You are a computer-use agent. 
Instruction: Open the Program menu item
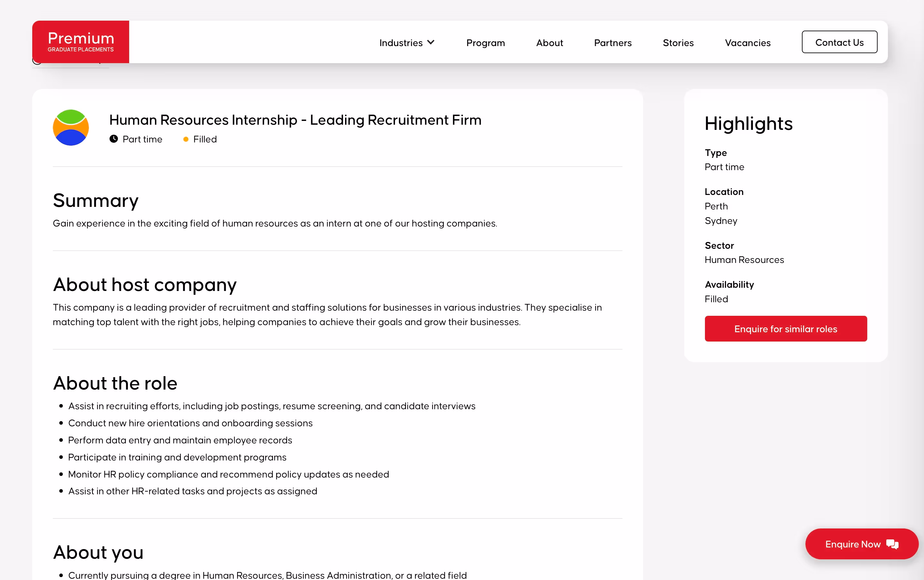(x=486, y=43)
